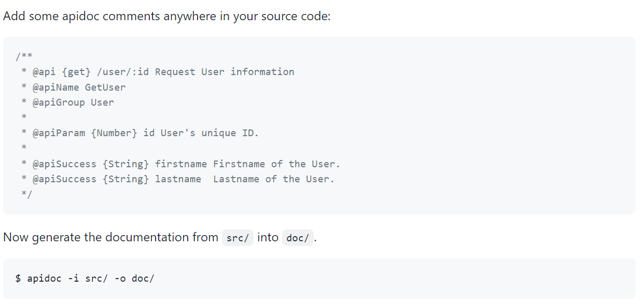Click the apidoc command in the shell block
Image resolution: width=644 pixels, height=305 pixels.
pos(44,279)
